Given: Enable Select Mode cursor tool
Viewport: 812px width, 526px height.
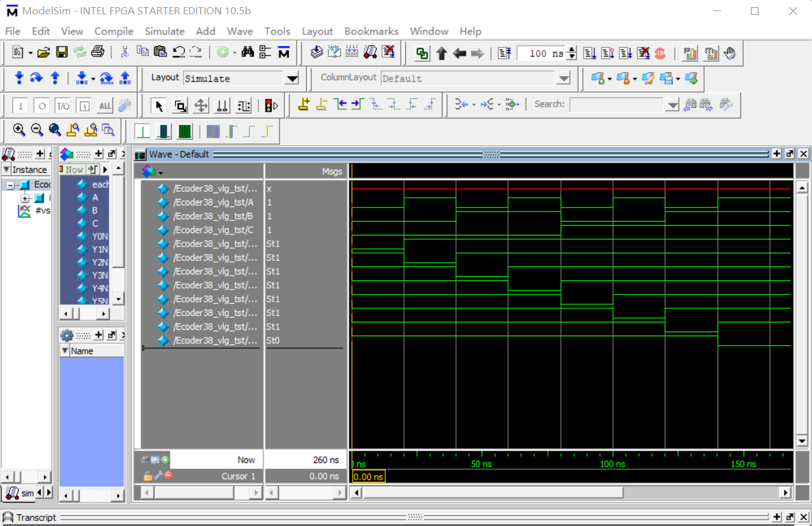Looking at the screenshot, I should coord(158,105).
